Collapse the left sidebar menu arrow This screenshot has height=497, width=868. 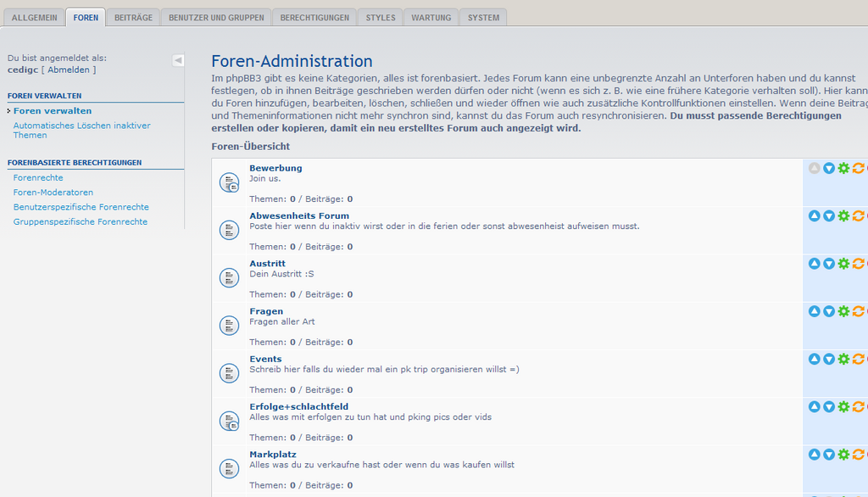pyautogui.click(x=178, y=60)
